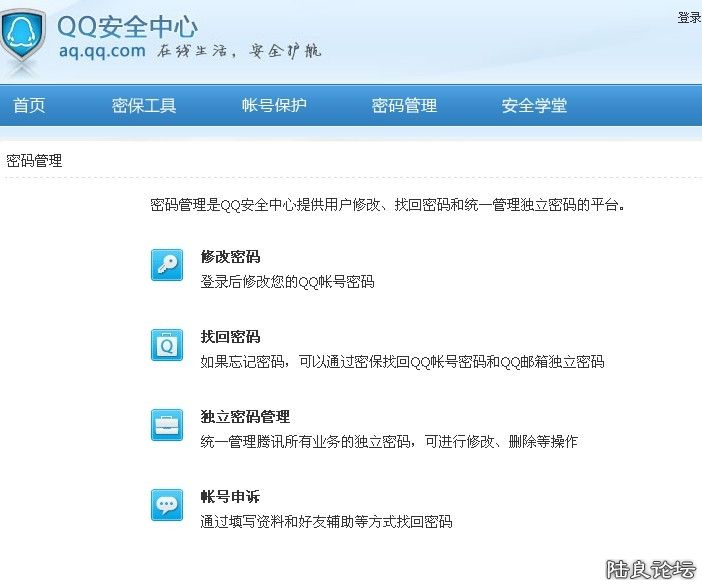This screenshot has height=585, width=702.
Task: Click the 陆良论坛 watermark at bottom right
Action: click(x=651, y=569)
